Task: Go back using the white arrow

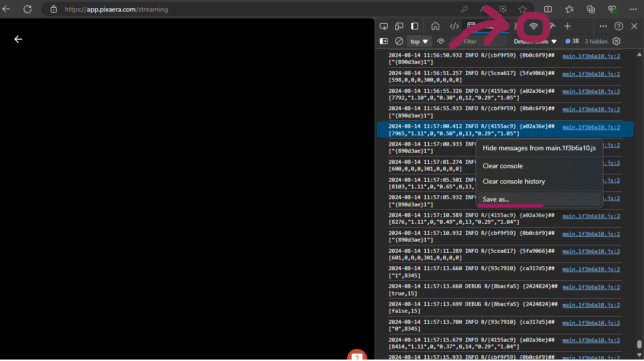Action: [18, 39]
